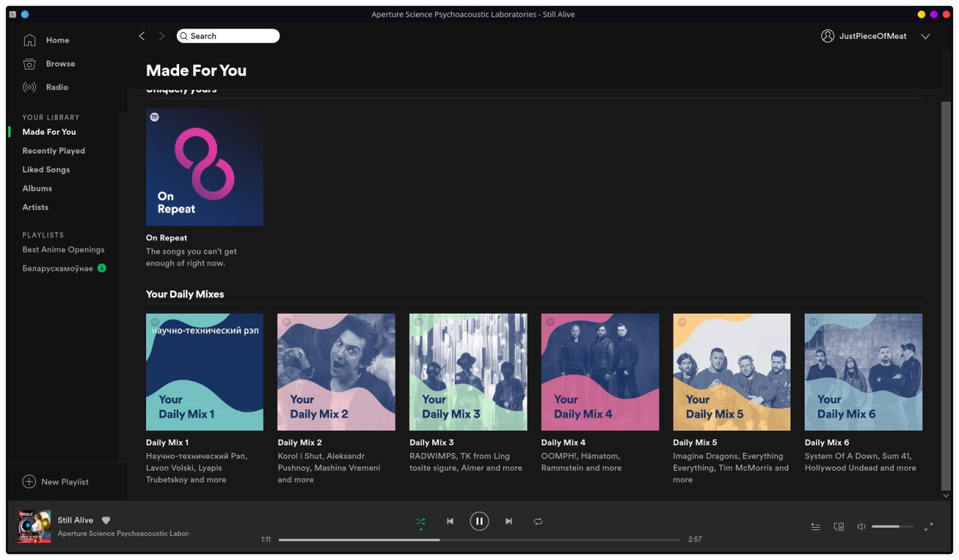Click the System Of A Down description text

click(x=860, y=462)
